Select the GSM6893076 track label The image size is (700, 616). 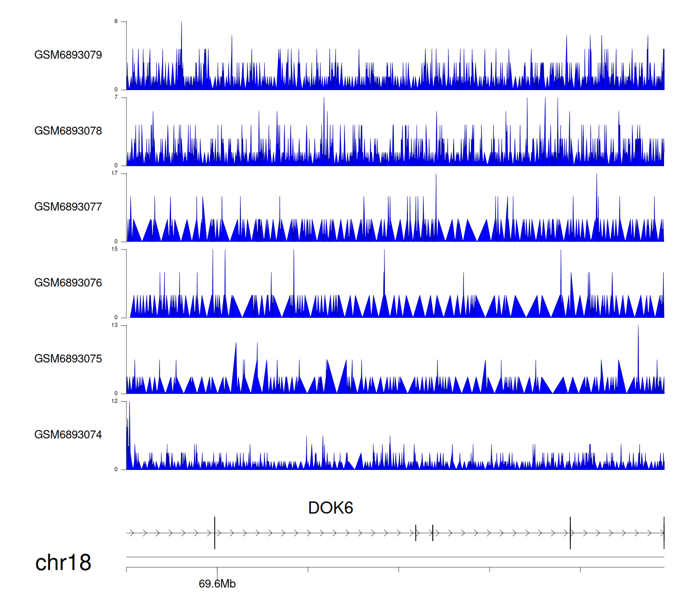point(68,283)
